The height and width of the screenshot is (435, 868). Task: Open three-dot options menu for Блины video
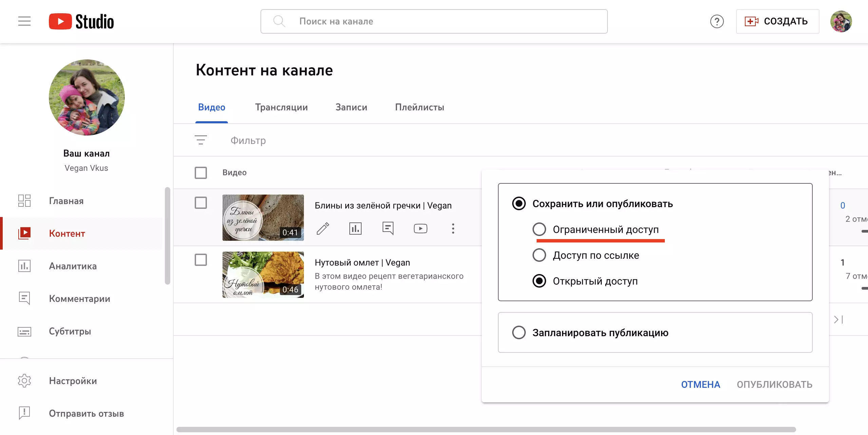coord(453,229)
